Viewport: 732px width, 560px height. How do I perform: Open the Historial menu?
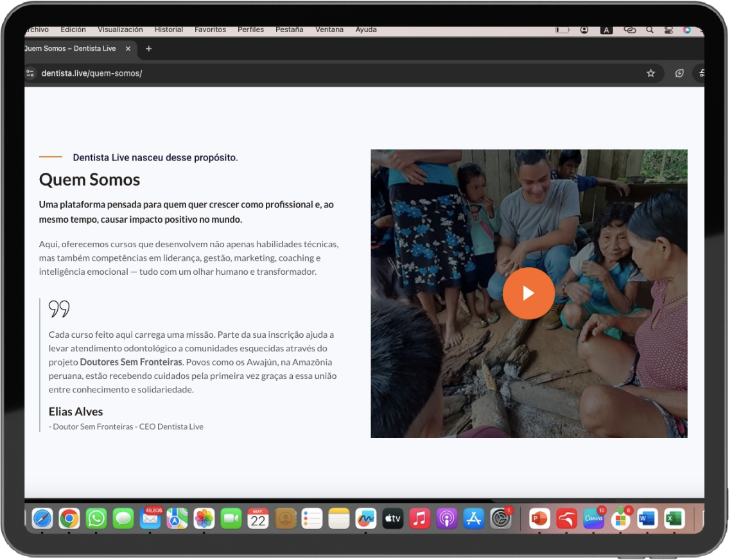[168, 30]
